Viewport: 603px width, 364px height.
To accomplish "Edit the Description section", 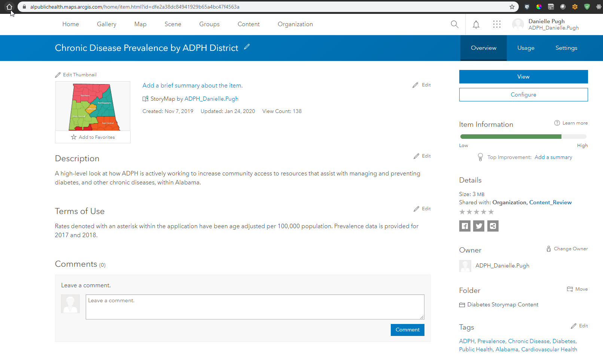I will 422,156.
